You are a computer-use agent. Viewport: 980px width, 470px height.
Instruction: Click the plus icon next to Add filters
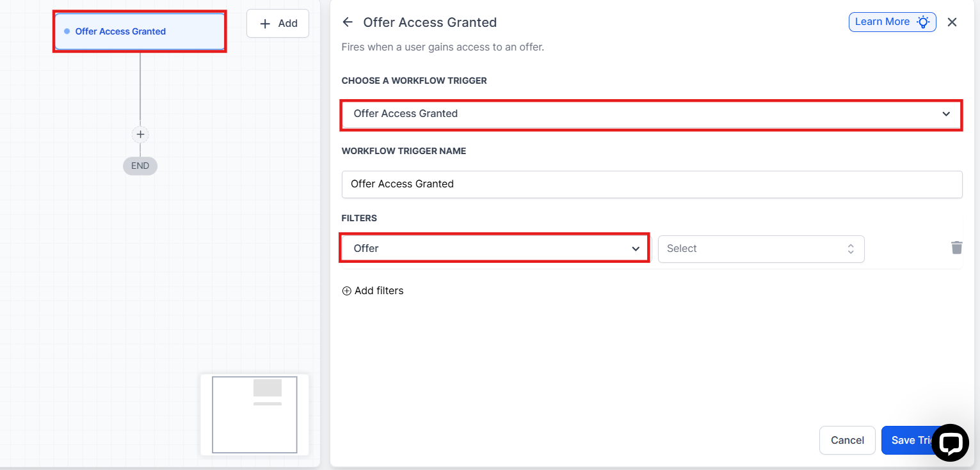point(347,291)
